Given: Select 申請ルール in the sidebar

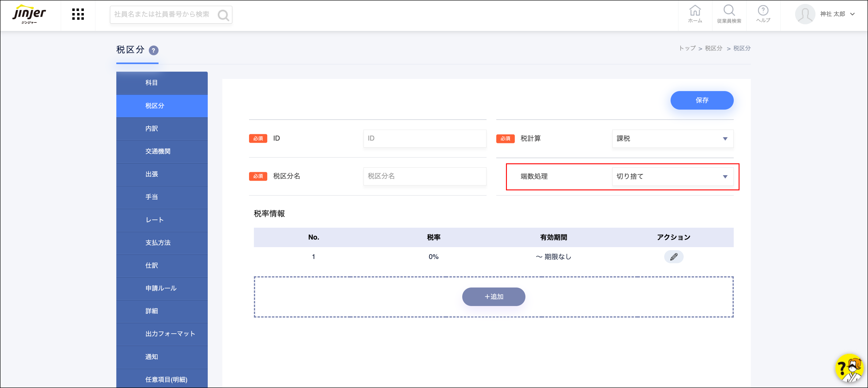Looking at the screenshot, I should 162,288.
